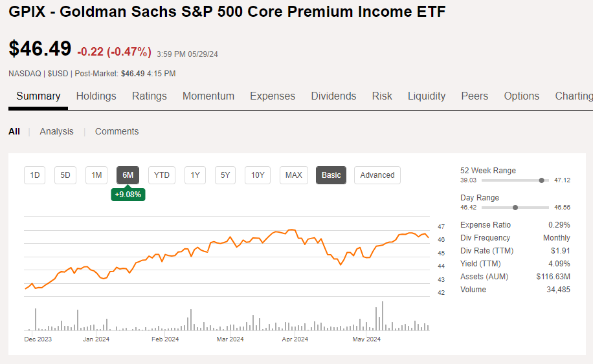Click the 52 Week Range slider marker
This screenshot has height=364, width=593.
point(541,180)
